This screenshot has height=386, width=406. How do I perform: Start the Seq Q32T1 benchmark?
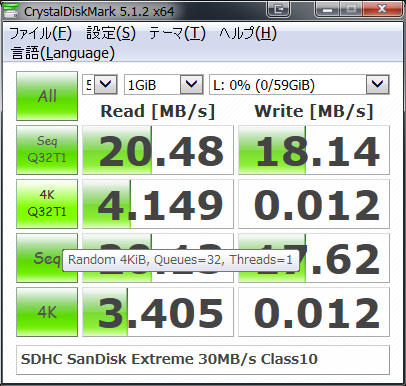47,150
